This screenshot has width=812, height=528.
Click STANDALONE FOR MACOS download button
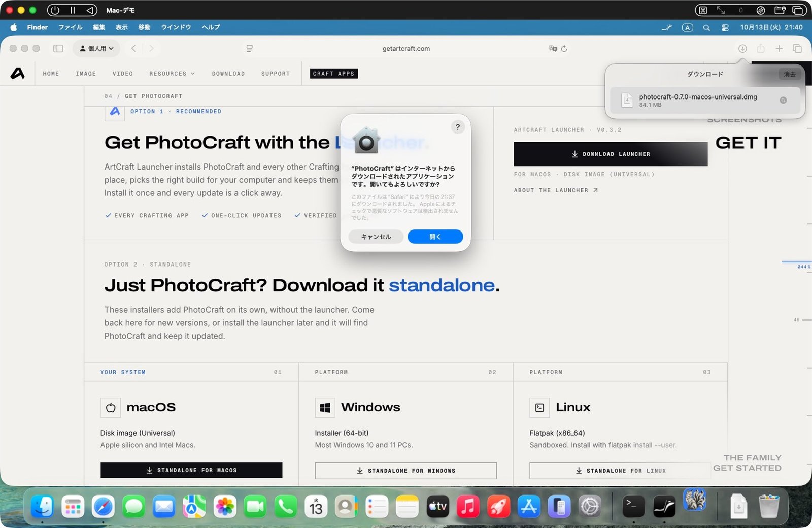click(191, 470)
